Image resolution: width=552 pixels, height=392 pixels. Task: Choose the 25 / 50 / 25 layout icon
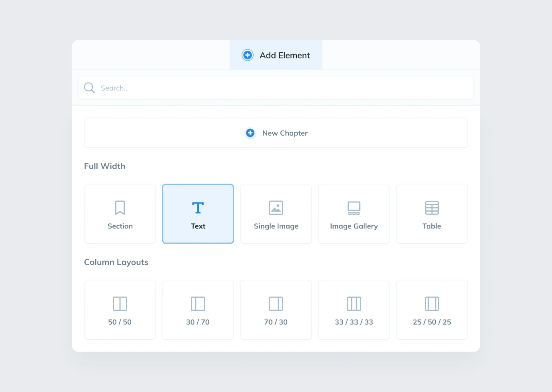click(432, 304)
